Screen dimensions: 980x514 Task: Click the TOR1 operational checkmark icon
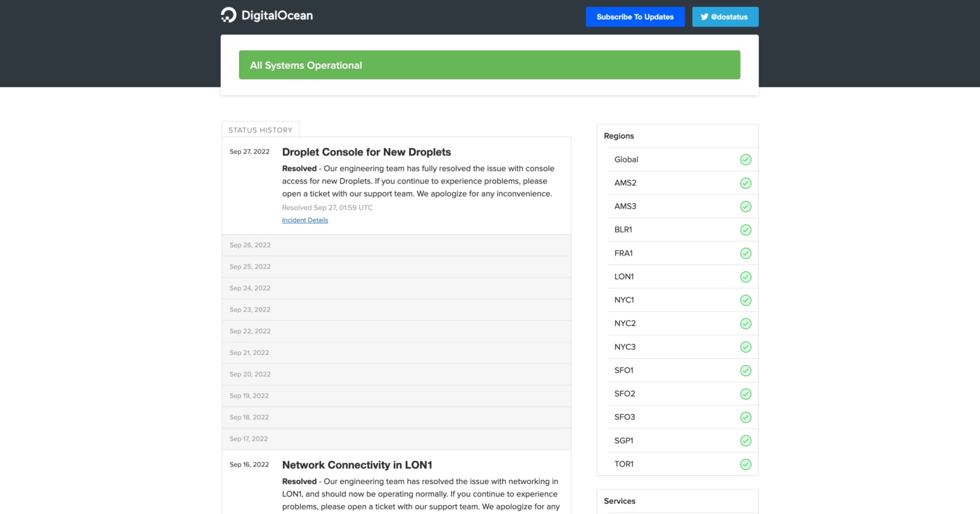746,464
